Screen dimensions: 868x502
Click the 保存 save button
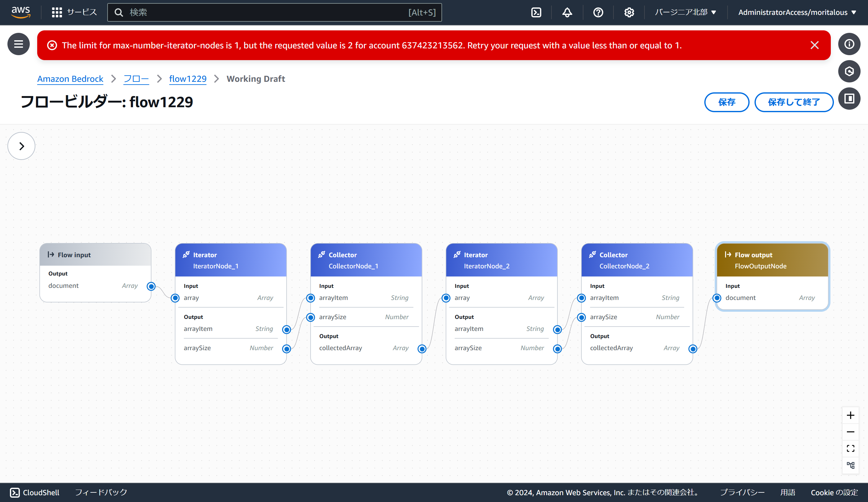(x=726, y=102)
